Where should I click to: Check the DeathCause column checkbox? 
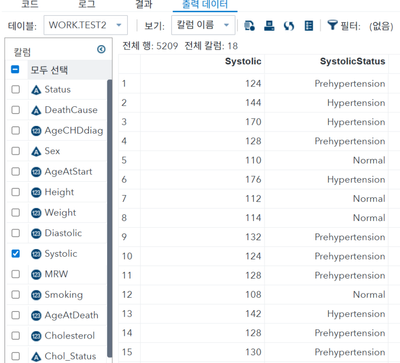click(x=16, y=110)
